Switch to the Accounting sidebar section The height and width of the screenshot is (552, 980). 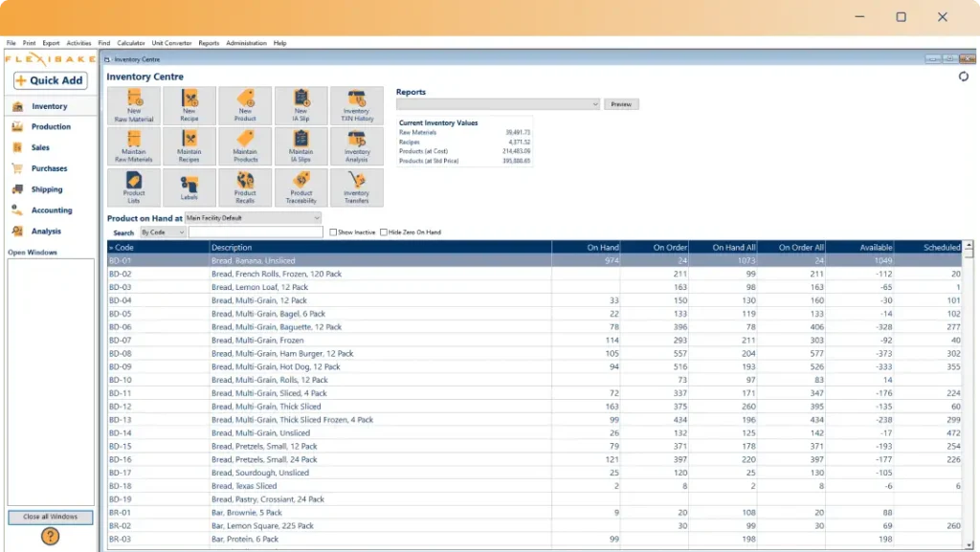tap(53, 210)
